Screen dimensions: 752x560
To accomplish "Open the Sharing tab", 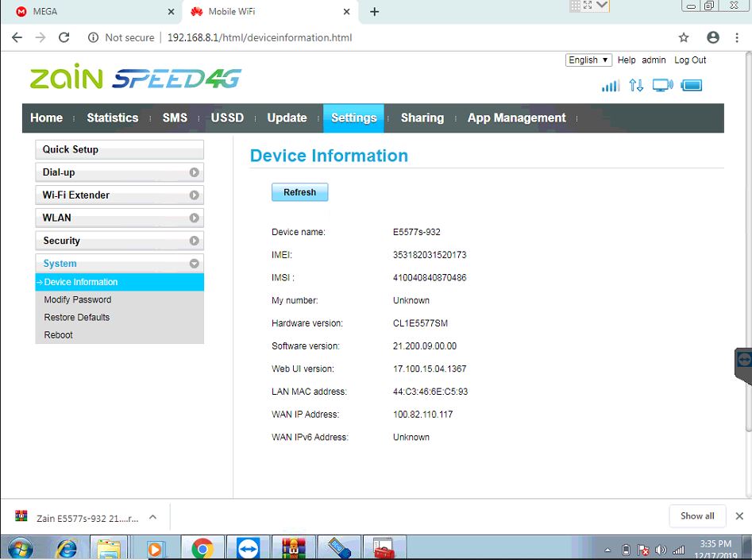I will tap(422, 118).
